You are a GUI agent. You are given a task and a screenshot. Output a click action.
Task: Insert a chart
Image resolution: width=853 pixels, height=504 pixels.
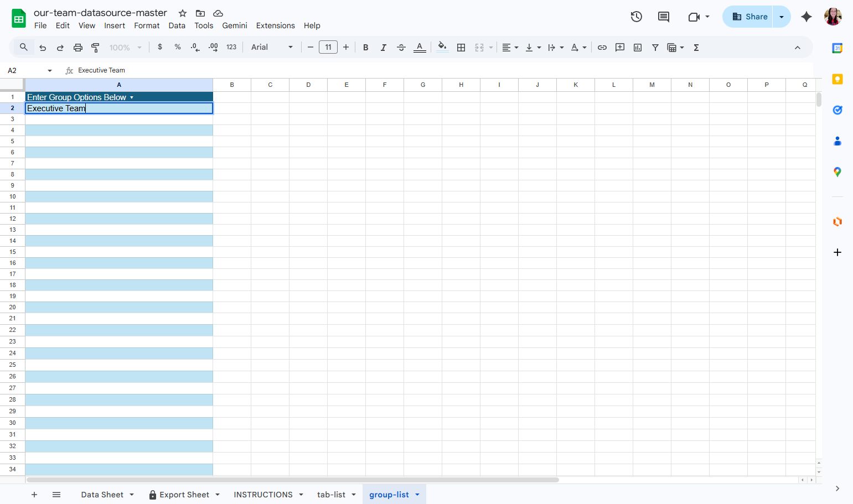[x=638, y=48]
